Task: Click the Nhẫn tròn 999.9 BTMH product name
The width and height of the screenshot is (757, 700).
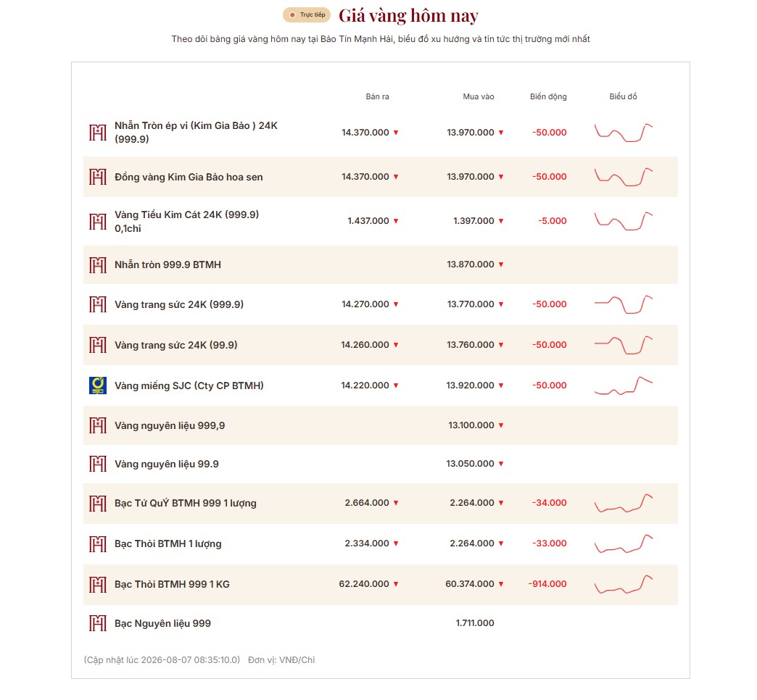Action: [167, 264]
